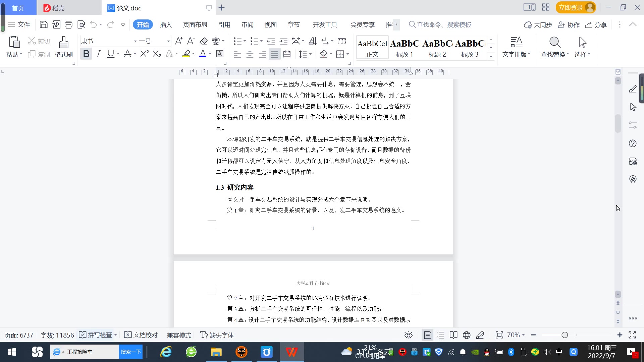Click the zoom slider handle
This screenshot has height=362, width=644.
coord(565,335)
